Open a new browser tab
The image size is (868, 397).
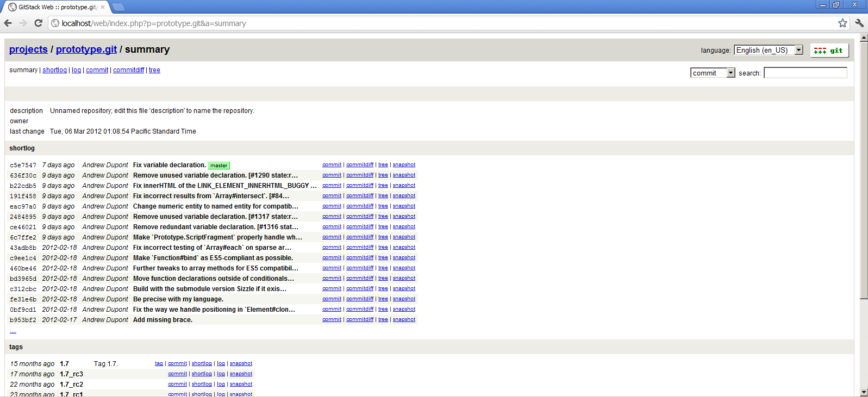118,7
